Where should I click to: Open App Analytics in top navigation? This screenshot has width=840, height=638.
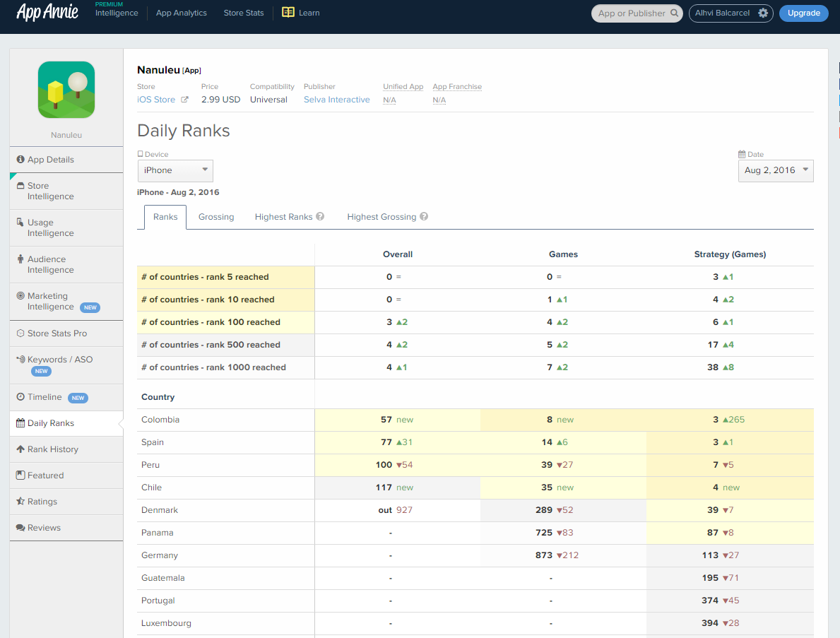point(181,13)
